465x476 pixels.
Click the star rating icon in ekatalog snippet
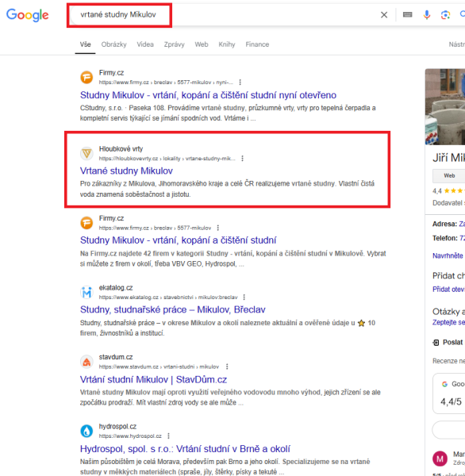tap(361, 323)
